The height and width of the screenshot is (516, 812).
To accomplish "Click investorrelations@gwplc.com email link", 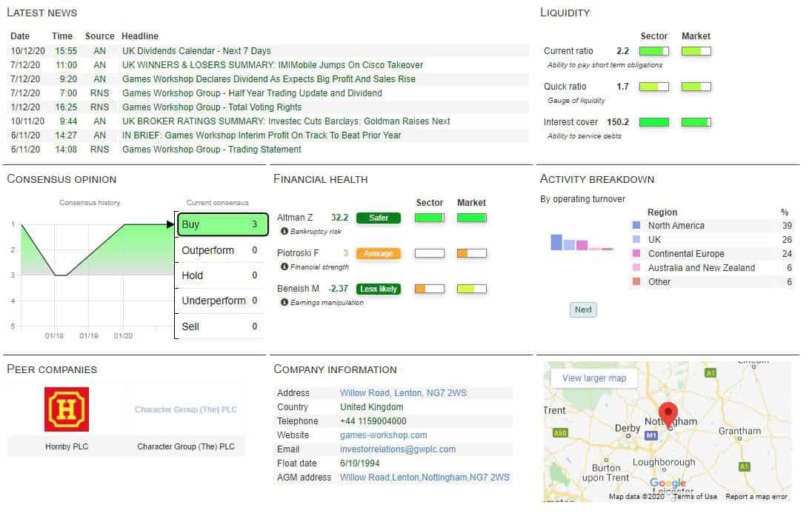I will (398, 449).
